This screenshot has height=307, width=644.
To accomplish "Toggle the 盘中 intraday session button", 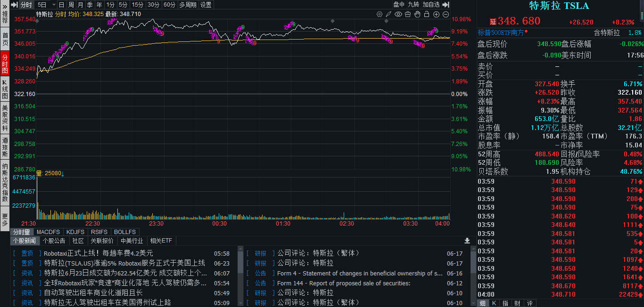I will coord(399,5).
